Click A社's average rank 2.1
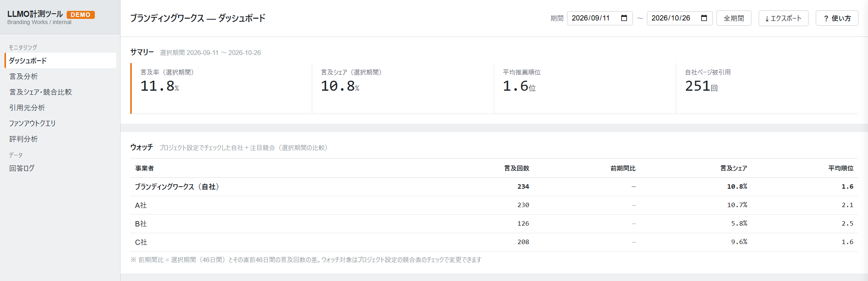868x281 pixels. pyautogui.click(x=848, y=205)
